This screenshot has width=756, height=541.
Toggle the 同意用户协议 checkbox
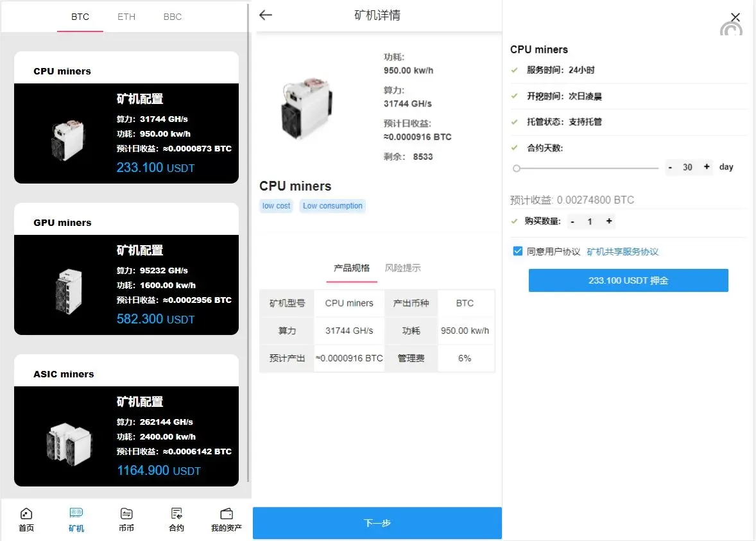pyautogui.click(x=517, y=252)
